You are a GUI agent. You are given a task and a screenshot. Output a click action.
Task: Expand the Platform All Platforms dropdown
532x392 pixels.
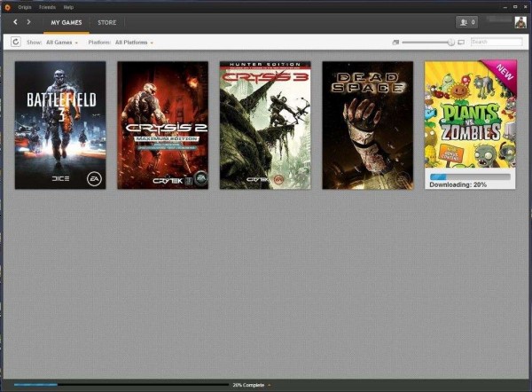pos(134,43)
